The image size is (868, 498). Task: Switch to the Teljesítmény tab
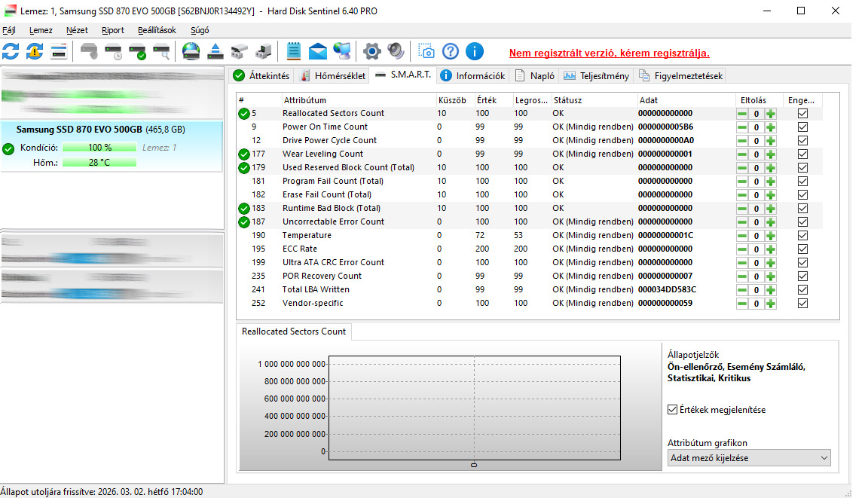pyautogui.click(x=597, y=76)
